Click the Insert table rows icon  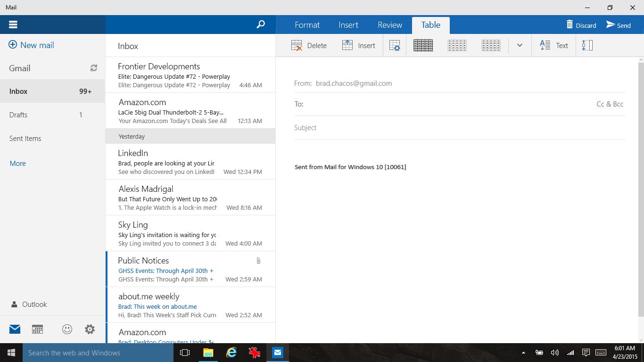tap(359, 45)
